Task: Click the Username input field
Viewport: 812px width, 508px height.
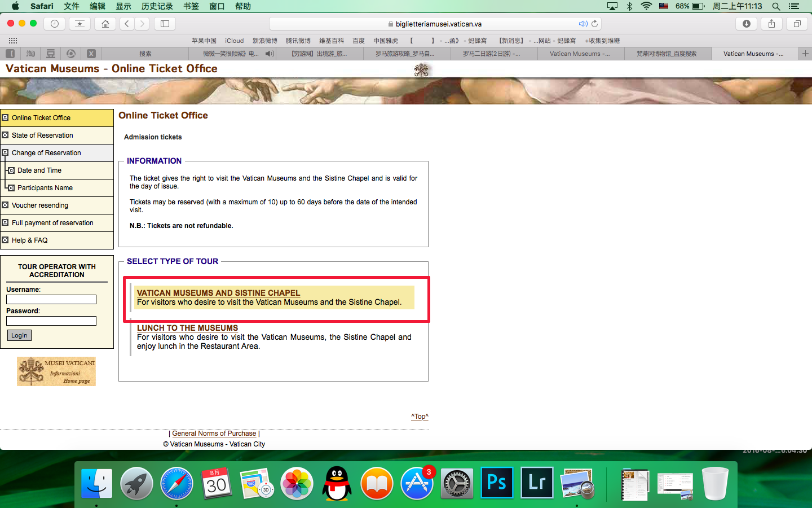Action: [x=51, y=300]
